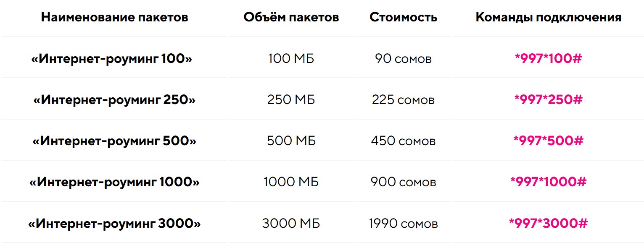644x245 pixels.
Task: Click the 'Наименование пакетов' column header
Action: 114,18
